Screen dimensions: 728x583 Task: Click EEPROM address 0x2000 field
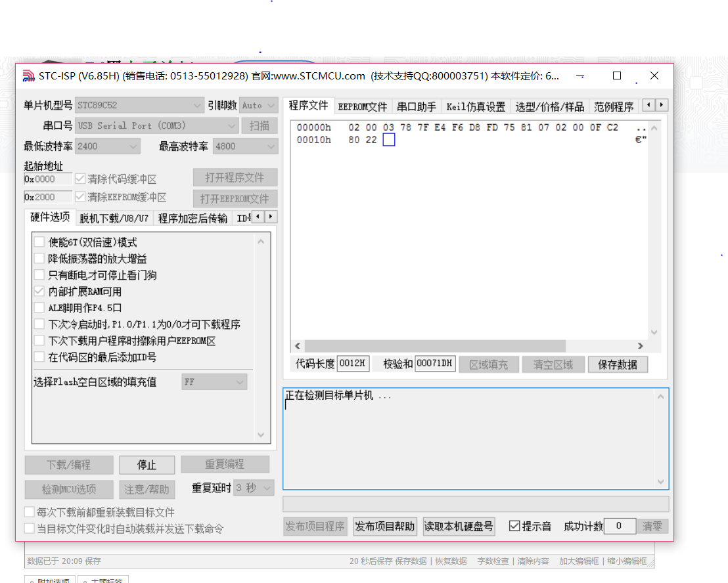[x=48, y=197]
